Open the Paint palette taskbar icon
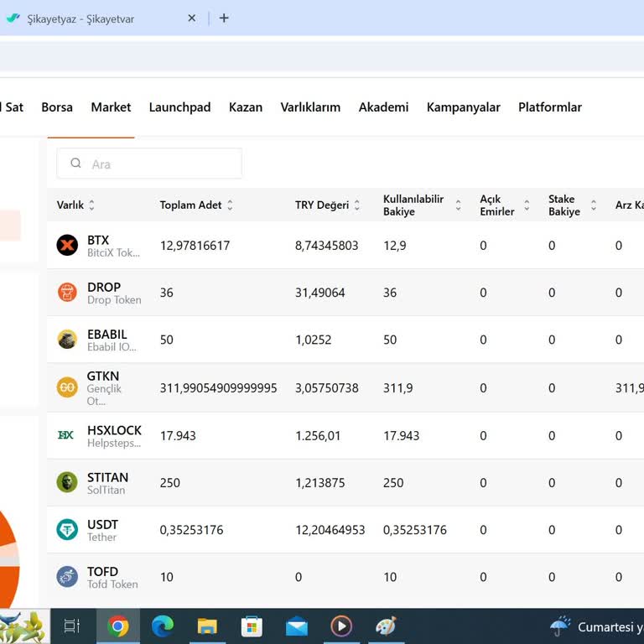The height and width of the screenshot is (644, 644). 386,626
